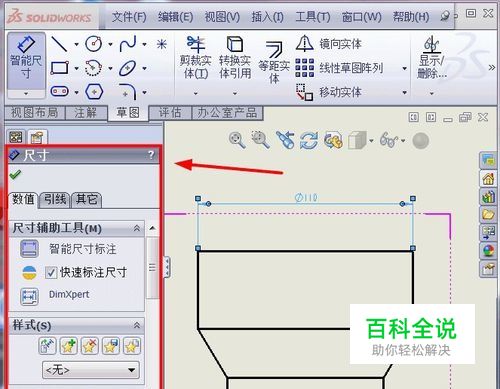Open the File (文件) menu

129,17
